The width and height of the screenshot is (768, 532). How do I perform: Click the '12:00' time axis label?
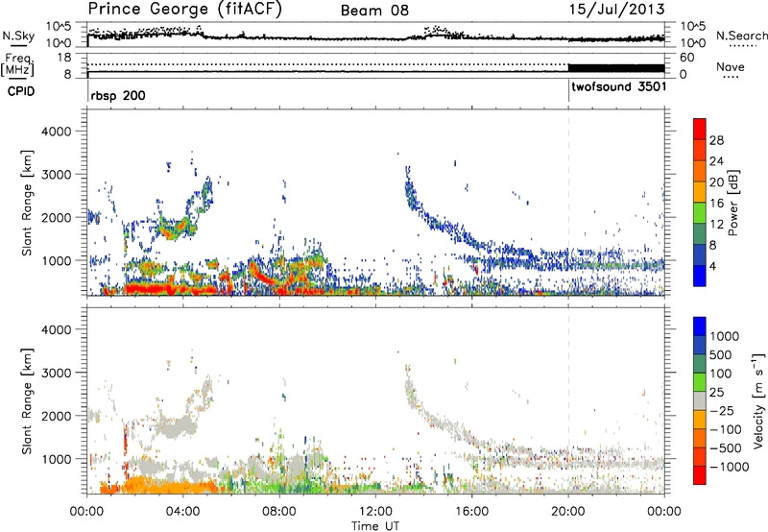pyautogui.click(x=375, y=511)
